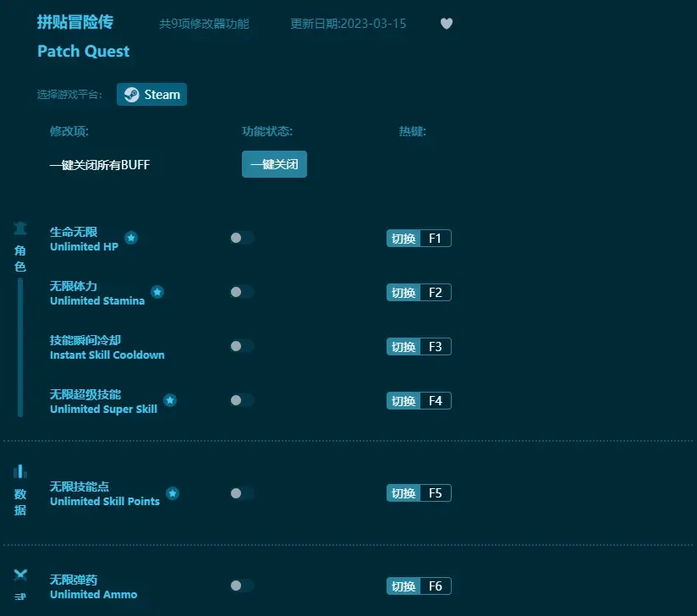The image size is (697, 616).
Task: Click the star beside Unlimited Super Skill
Action: tap(169, 400)
